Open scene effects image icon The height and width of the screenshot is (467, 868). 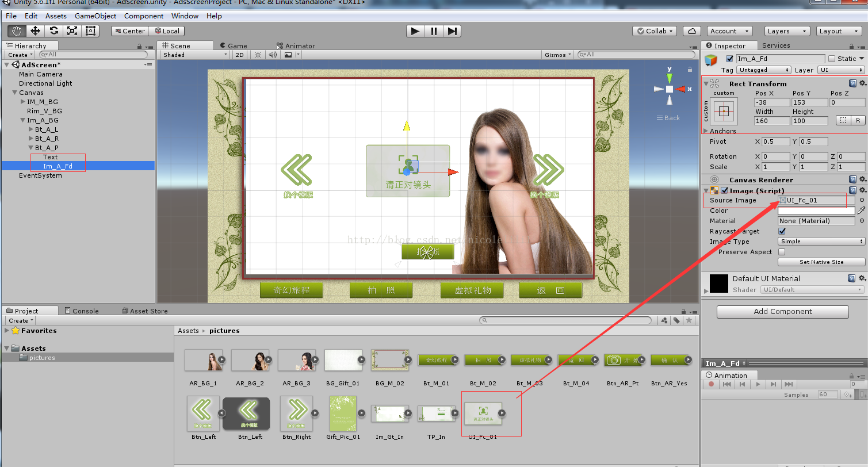tap(288, 55)
